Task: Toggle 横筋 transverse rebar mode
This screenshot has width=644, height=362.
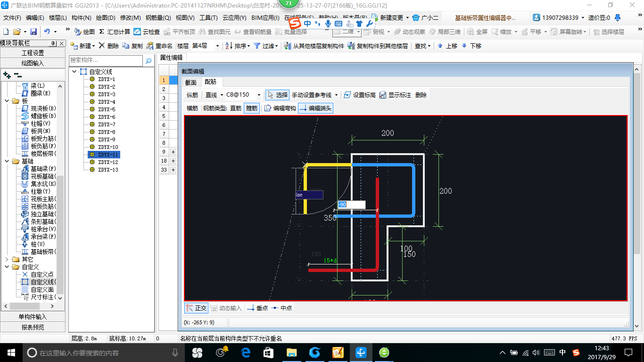Action: click(x=192, y=108)
